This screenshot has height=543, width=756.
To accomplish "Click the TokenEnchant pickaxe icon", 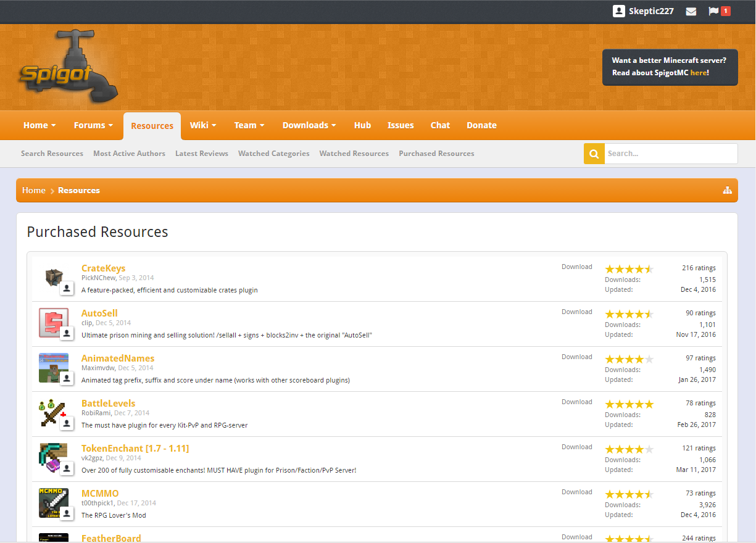I will (x=52, y=458).
